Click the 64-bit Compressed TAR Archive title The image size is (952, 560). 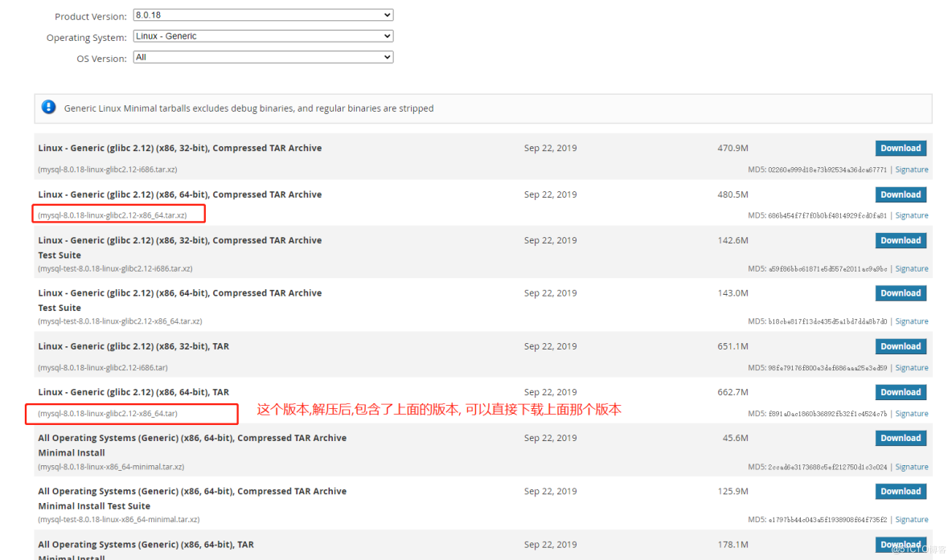tap(180, 194)
